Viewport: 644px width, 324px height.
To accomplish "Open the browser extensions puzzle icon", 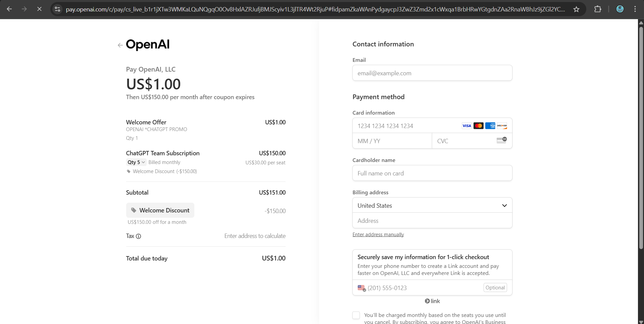I will pos(598,9).
